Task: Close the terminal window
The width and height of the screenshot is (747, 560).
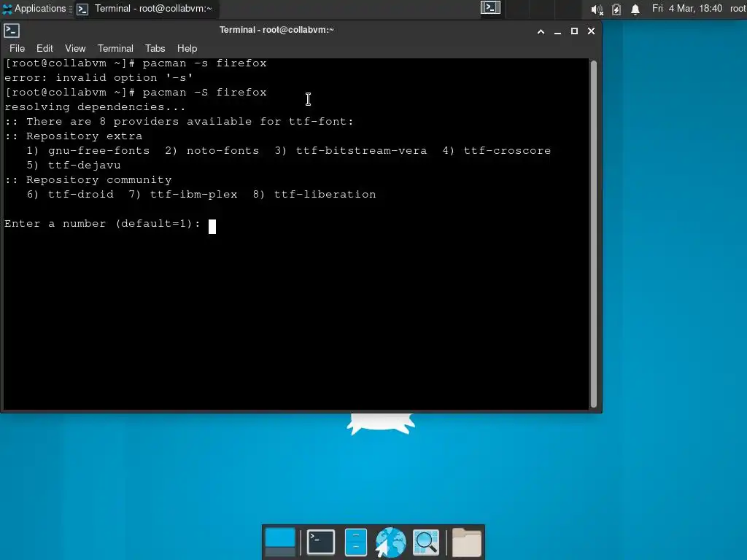Action: tap(591, 31)
